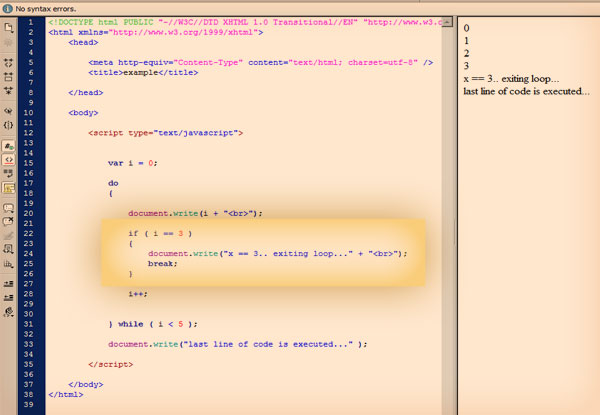Click the greyed-out Show Code Navigator icon
600x415 pixels.
8,42
